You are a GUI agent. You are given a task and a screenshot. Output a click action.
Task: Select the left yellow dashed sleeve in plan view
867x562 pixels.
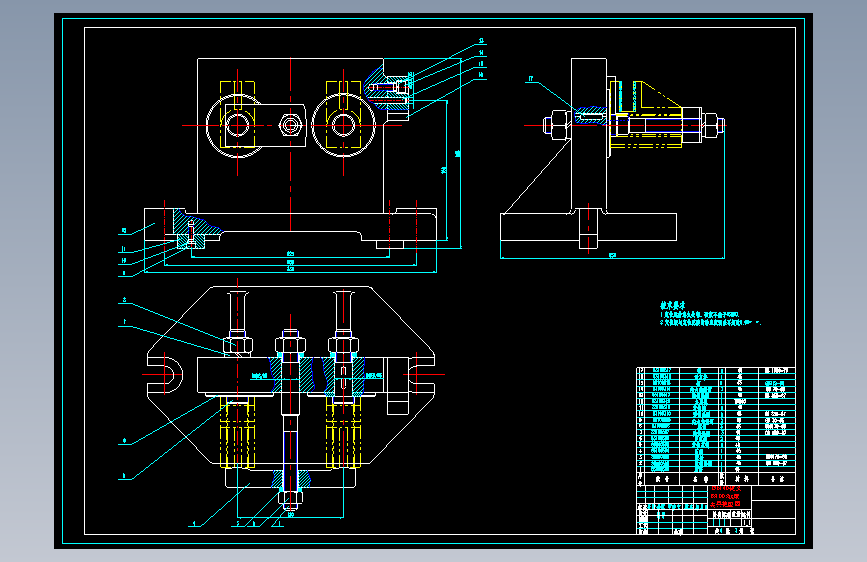click(238, 431)
